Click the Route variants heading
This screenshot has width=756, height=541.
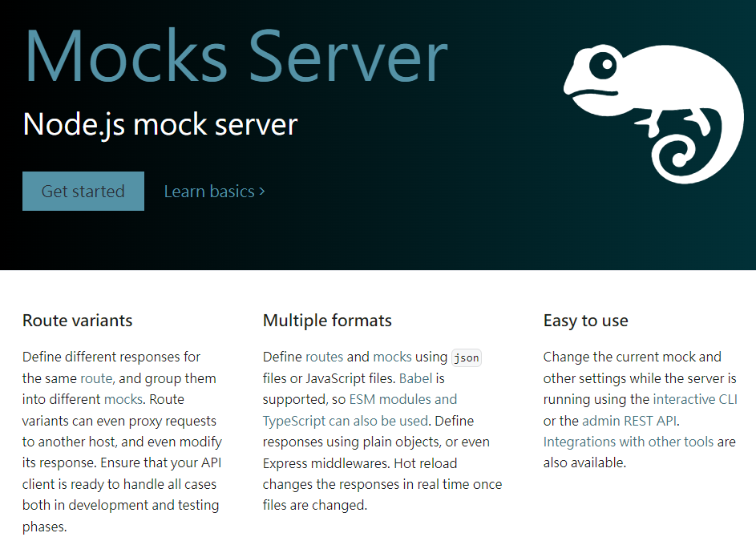pyautogui.click(x=77, y=321)
